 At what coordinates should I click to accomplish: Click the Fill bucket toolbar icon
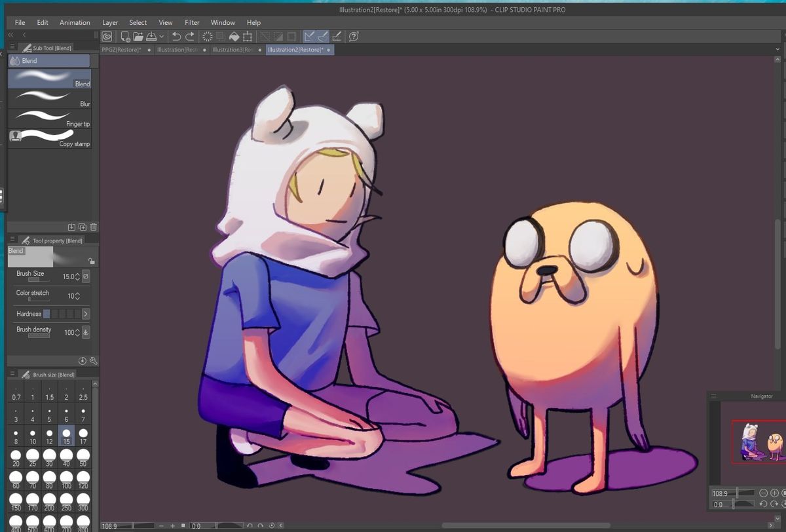(x=234, y=37)
